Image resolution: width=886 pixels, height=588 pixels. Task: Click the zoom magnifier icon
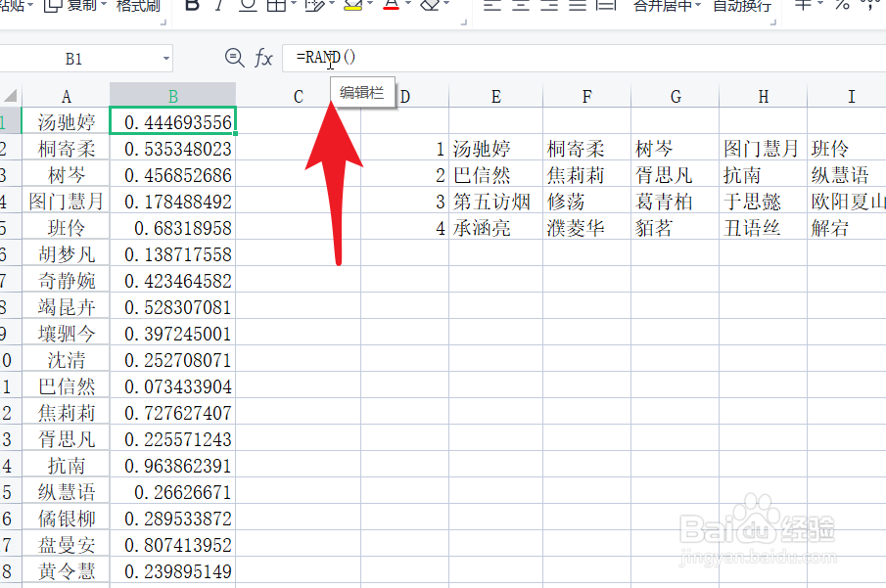pos(234,58)
